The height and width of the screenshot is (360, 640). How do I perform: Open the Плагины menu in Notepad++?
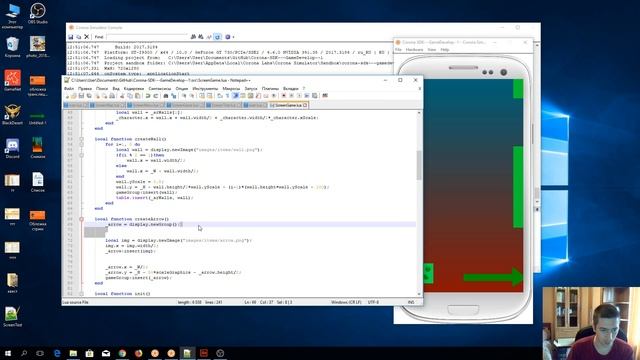point(270,89)
